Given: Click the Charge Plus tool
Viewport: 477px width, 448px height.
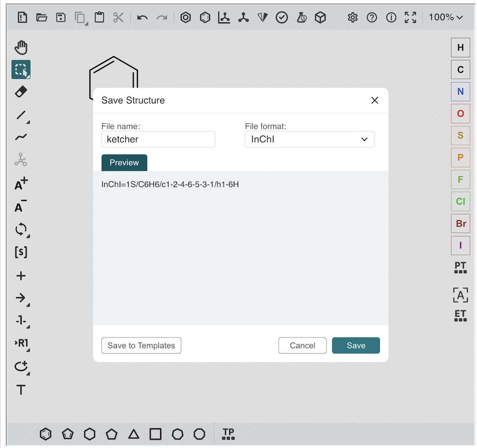Looking at the screenshot, I should pos(21,184).
